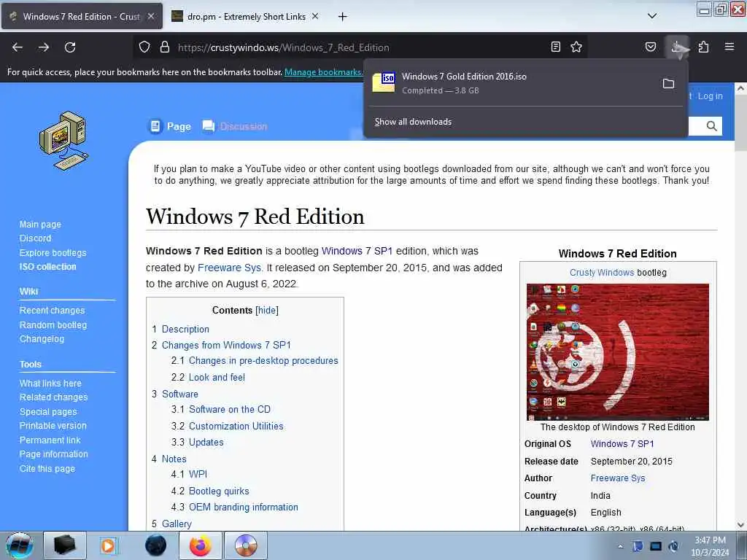This screenshot has width=747, height=560.
Task: Click the black box taskbar icon
Action: tap(65, 545)
